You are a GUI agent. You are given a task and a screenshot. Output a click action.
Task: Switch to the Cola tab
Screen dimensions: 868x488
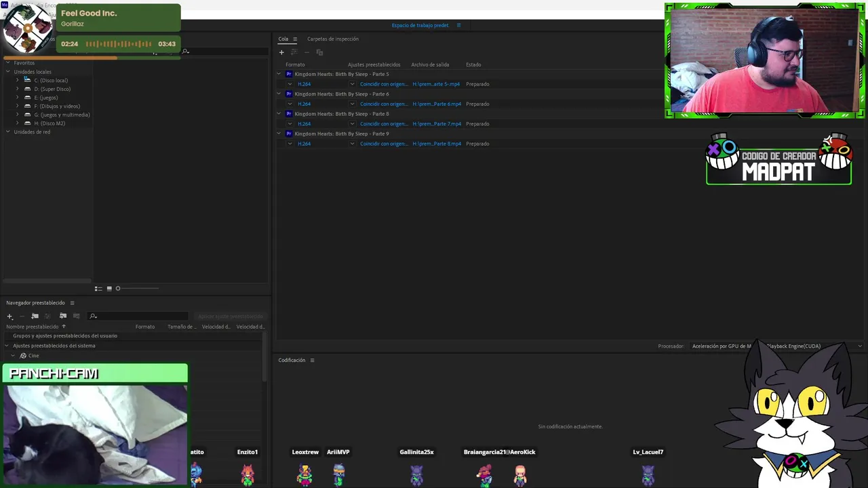[283, 39]
